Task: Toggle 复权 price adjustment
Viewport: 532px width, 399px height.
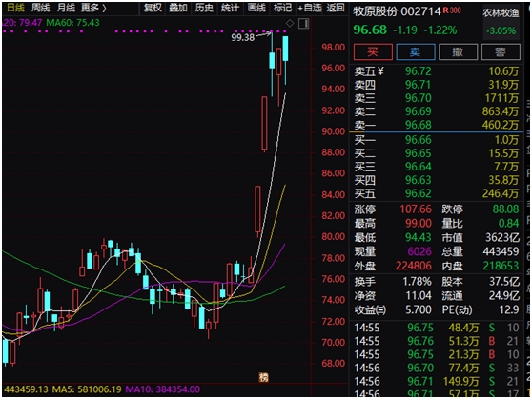Action: pos(153,8)
